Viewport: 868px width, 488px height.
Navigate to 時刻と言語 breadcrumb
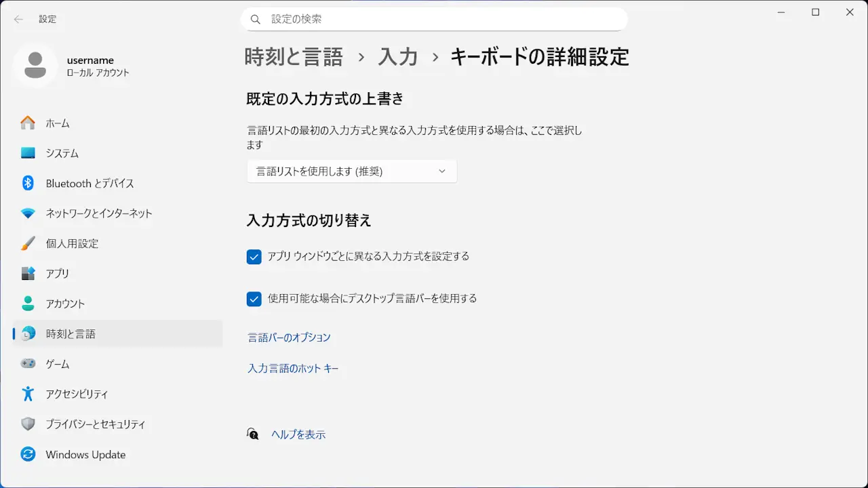pos(294,57)
